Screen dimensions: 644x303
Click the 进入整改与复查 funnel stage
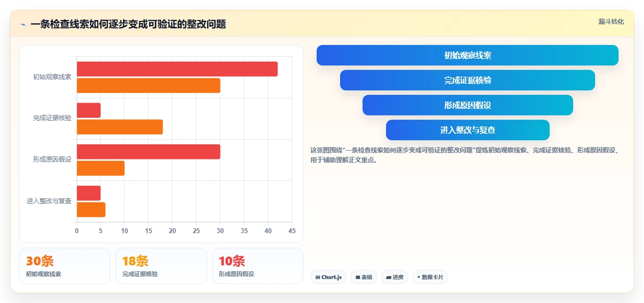(x=467, y=130)
